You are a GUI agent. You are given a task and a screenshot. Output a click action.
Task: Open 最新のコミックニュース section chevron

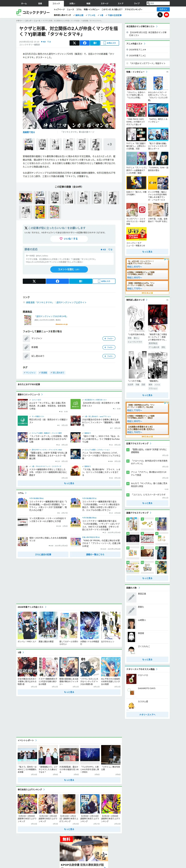coord(42,394)
